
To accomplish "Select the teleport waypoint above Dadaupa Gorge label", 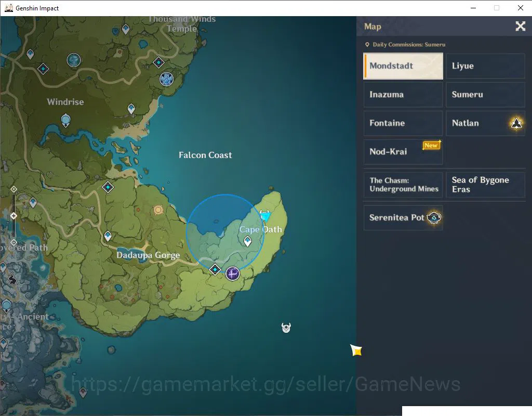I will point(108,236).
